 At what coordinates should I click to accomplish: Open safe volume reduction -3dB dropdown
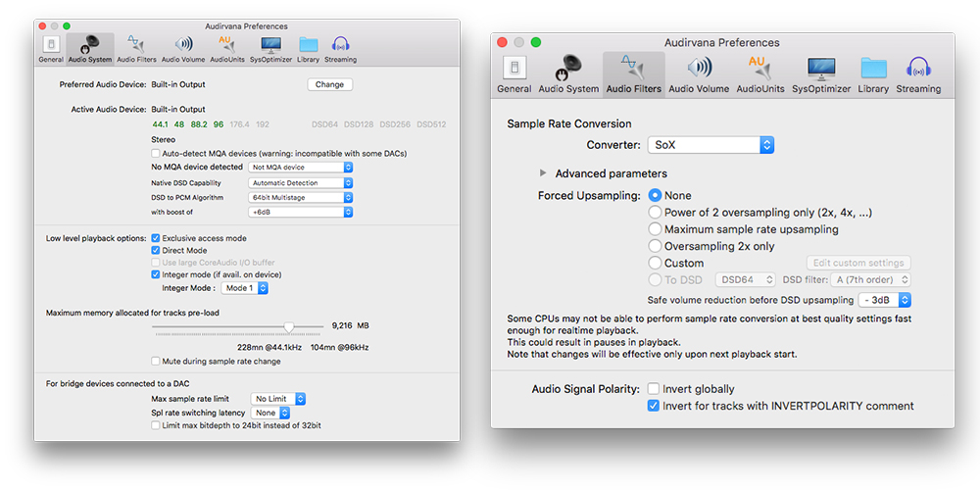885,300
